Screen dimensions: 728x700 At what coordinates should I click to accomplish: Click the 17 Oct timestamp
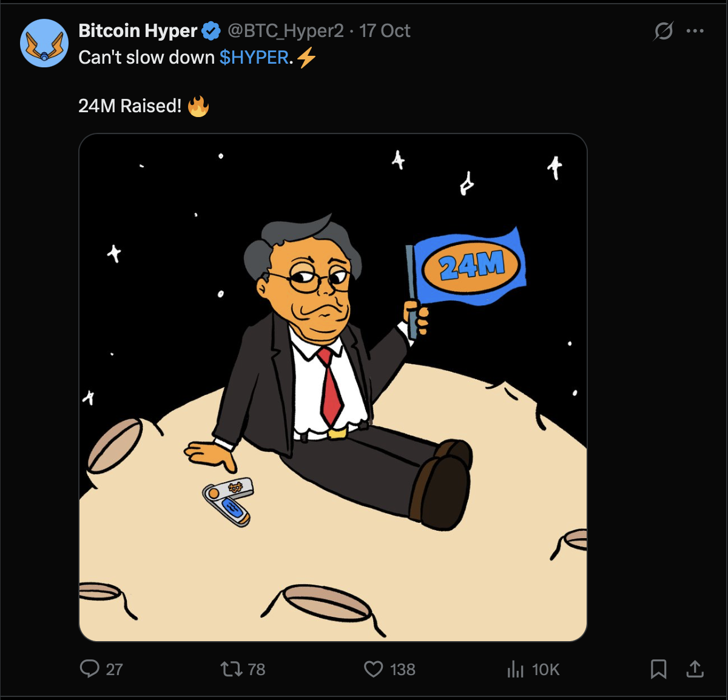pos(385,31)
